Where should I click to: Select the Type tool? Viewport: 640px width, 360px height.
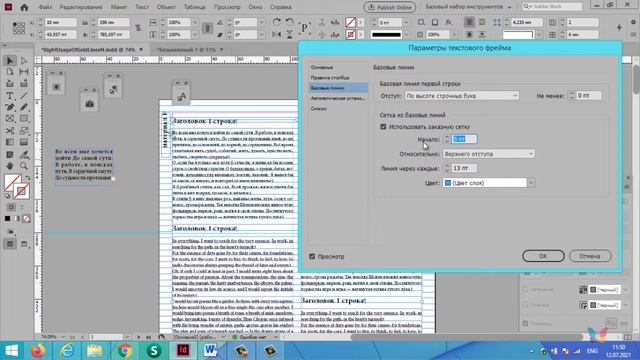coord(10,96)
